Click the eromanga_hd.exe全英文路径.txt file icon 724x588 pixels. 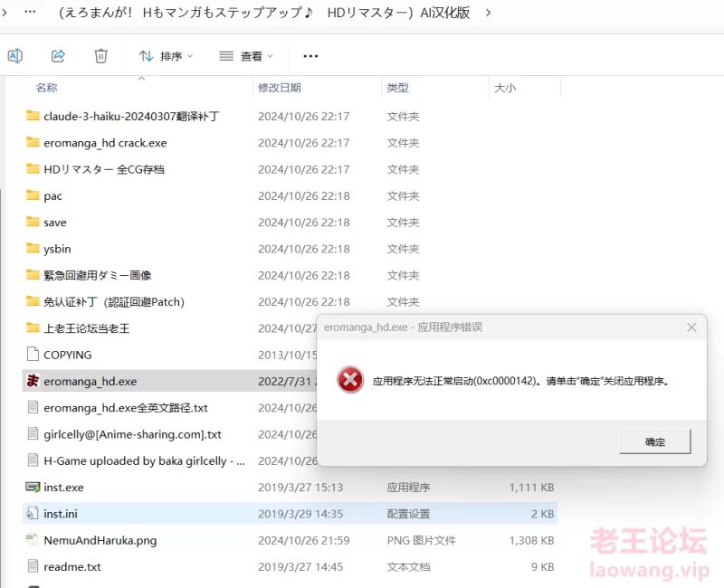click(33, 407)
